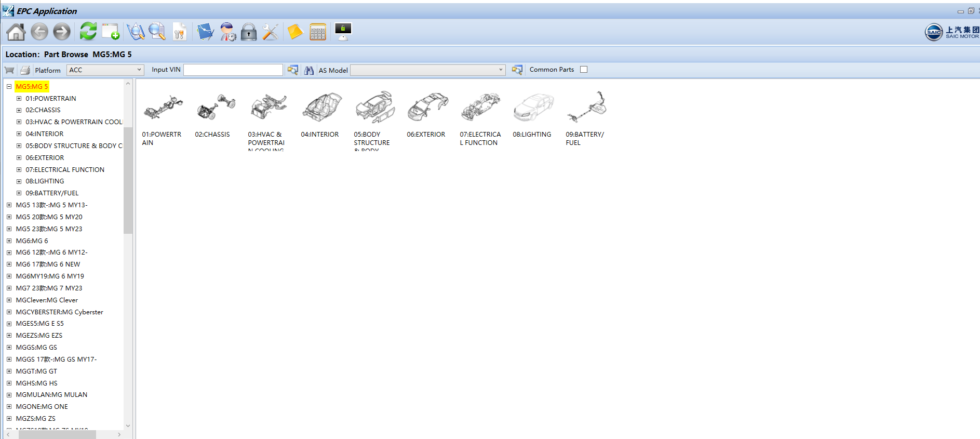The width and height of the screenshot is (980, 439).
Task: Open the calculator icon
Action: coord(317,32)
